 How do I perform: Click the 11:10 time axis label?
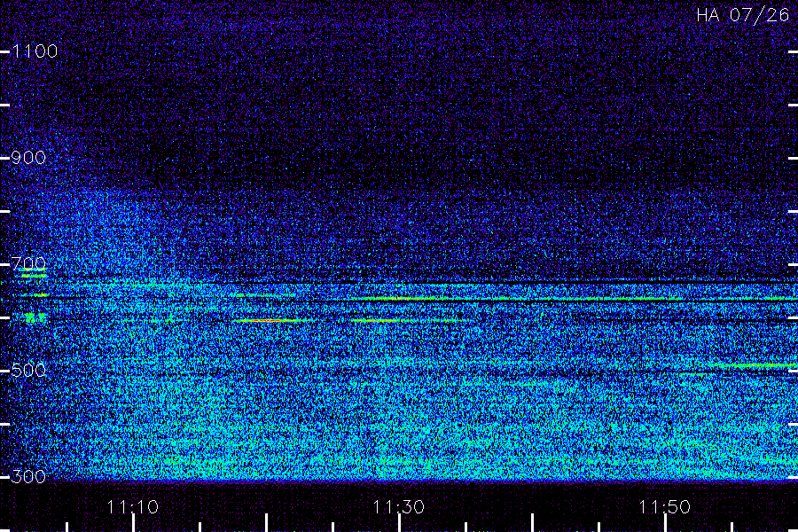coord(133,507)
